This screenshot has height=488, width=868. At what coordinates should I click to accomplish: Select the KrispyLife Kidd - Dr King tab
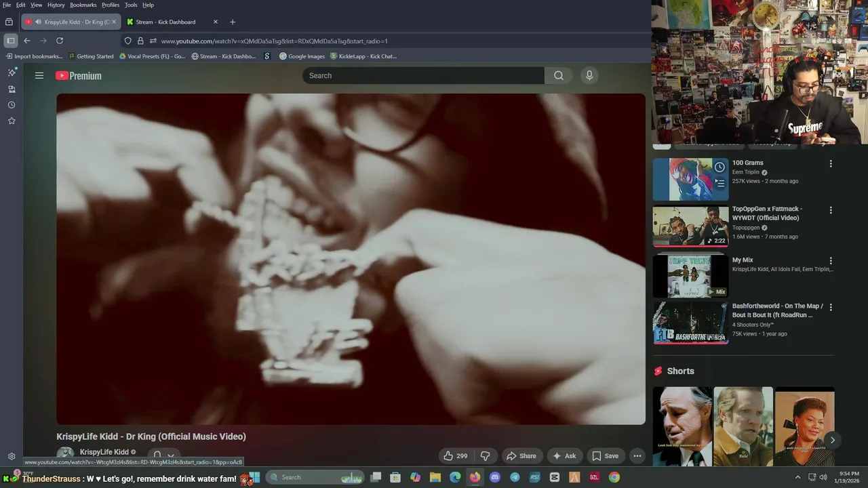77,22
